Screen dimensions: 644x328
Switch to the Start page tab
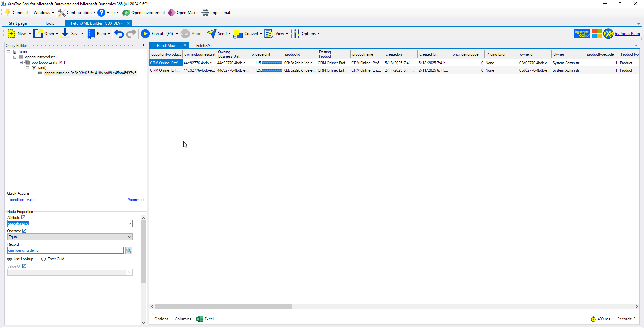pyautogui.click(x=18, y=23)
